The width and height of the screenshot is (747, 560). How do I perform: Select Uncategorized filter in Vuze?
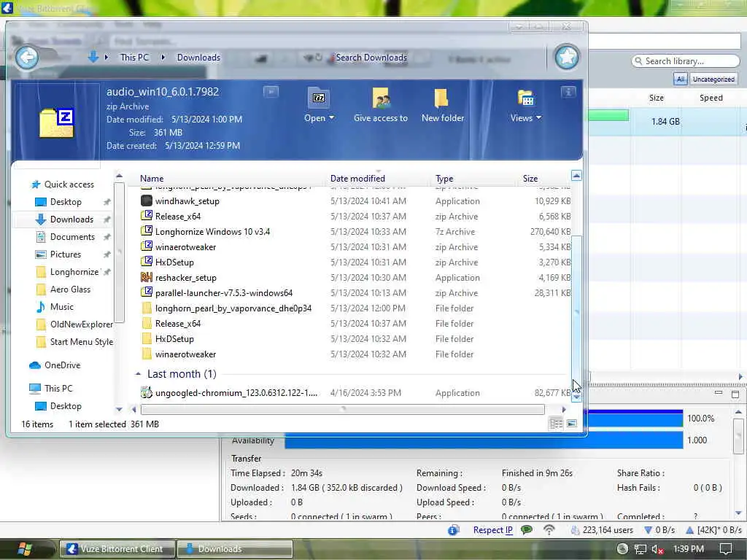pyautogui.click(x=713, y=79)
